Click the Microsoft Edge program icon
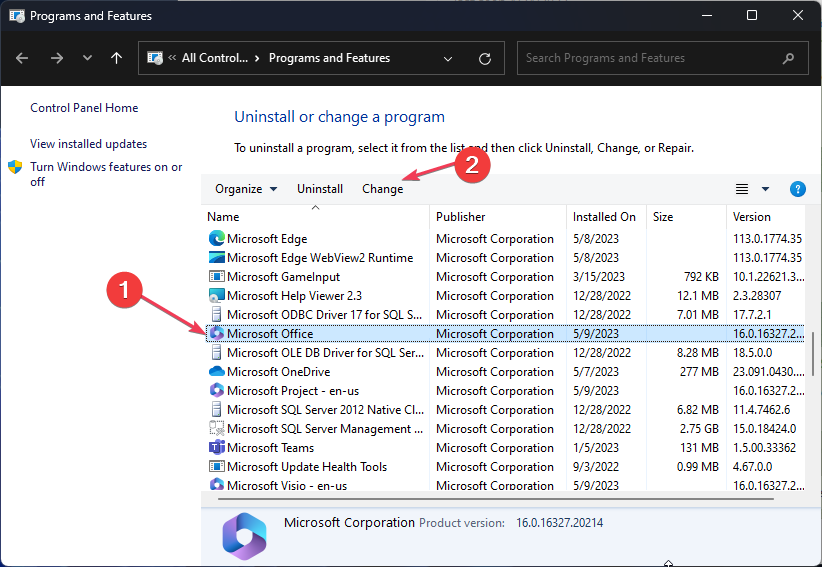 pos(216,239)
